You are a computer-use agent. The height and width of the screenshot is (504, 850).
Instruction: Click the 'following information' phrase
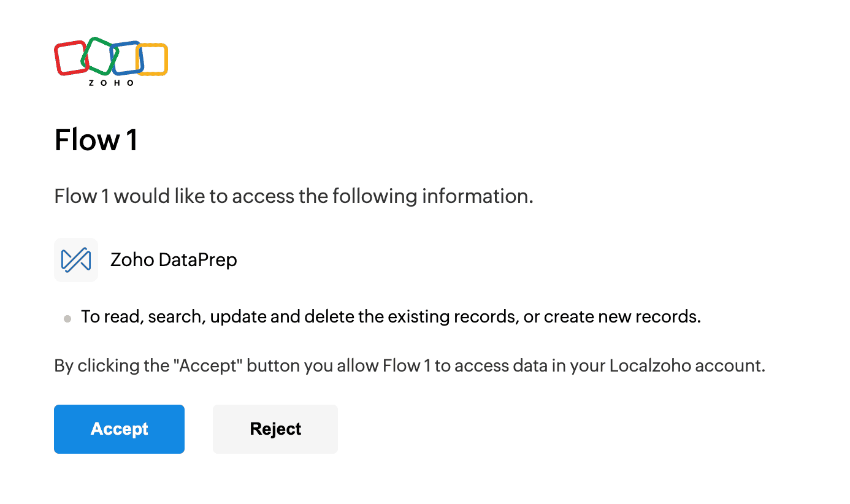(x=432, y=197)
